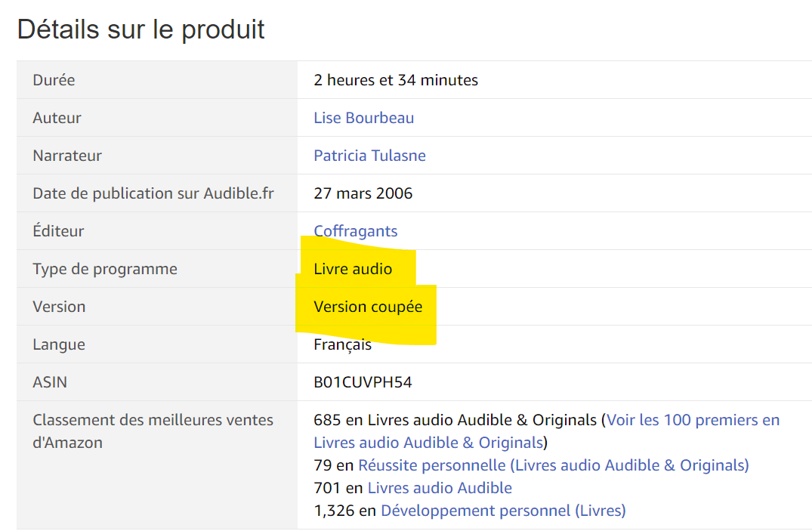This screenshot has width=812, height=531.
Task: Open the Réussite personnelle category link
Action: coord(553,465)
